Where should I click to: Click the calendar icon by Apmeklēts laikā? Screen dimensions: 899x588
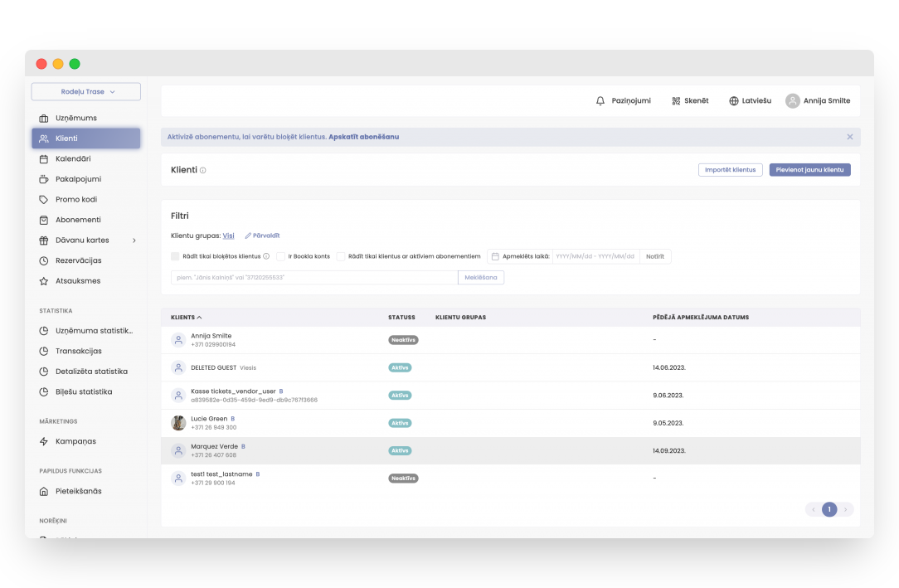[x=495, y=257]
